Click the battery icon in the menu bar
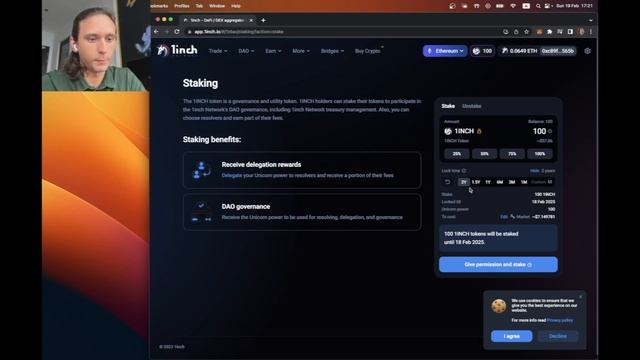This screenshot has width=640, height=360. [x=500, y=6]
